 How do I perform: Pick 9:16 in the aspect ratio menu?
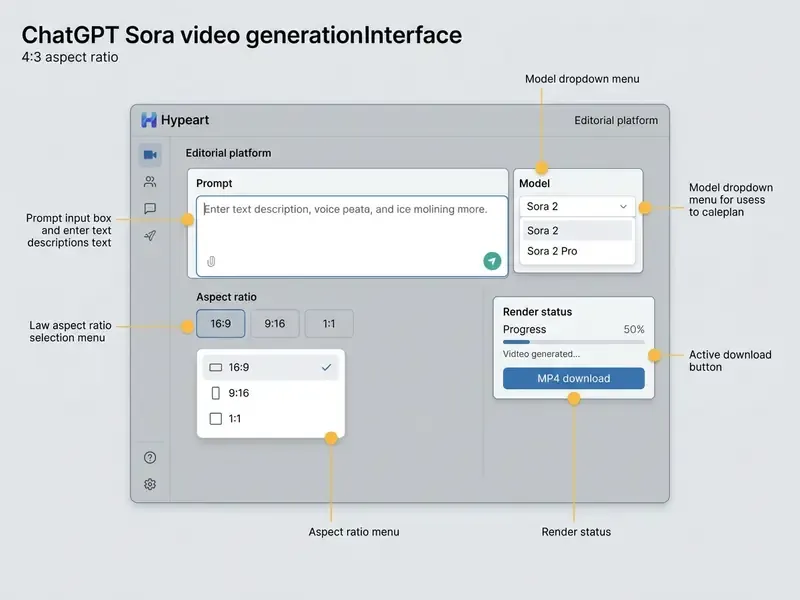coord(270,393)
